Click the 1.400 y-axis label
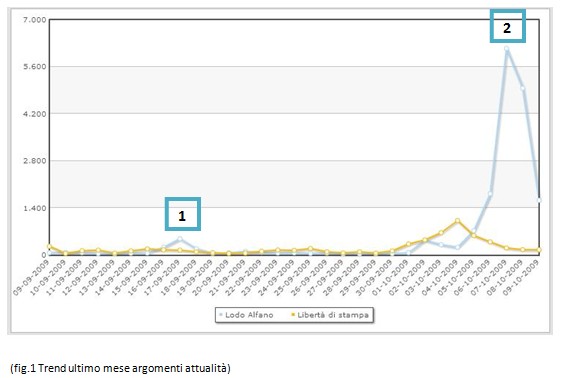This screenshot has height=378, width=565. [35, 208]
